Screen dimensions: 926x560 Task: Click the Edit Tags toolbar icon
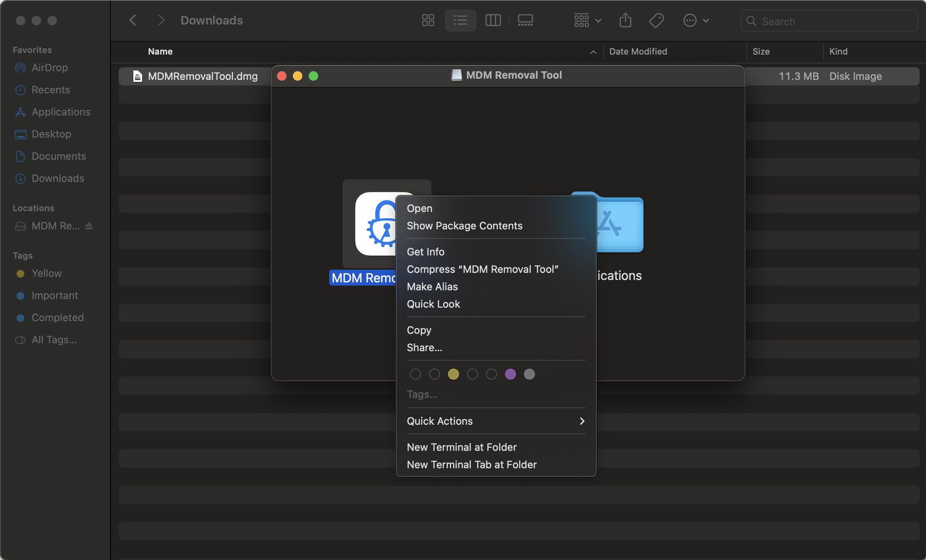click(657, 20)
